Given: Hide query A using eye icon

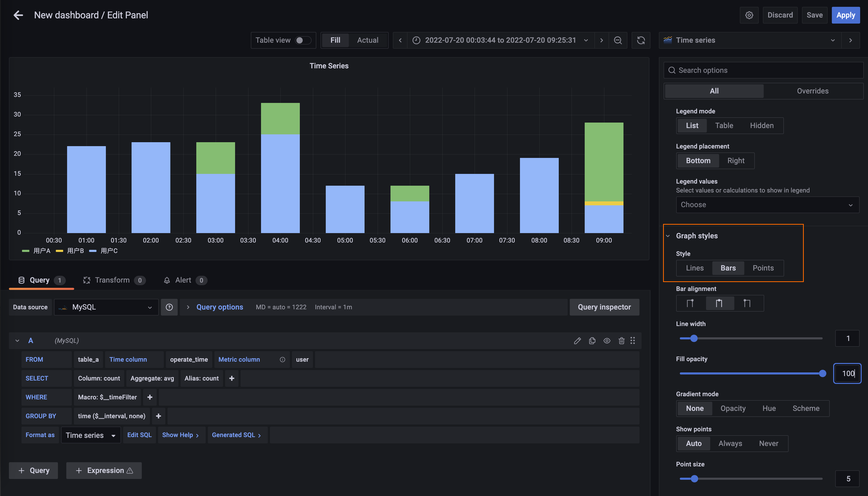Looking at the screenshot, I should tap(607, 341).
